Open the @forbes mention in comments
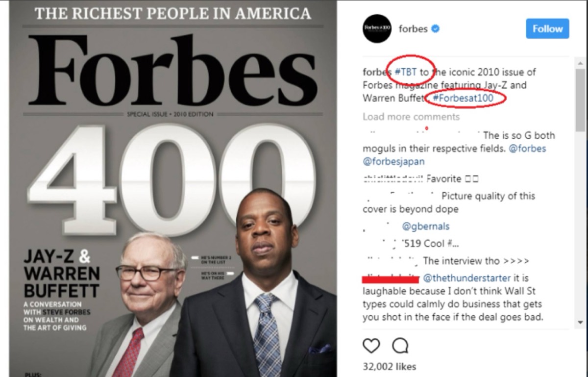Screen dimensions: 588x377 [527, 148]
